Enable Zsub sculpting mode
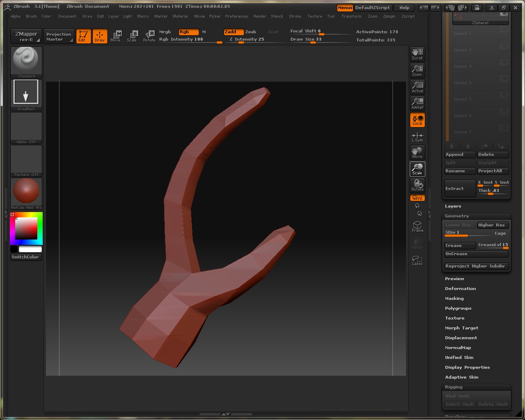This screenshot has width=525, height=420. point(251,32)
